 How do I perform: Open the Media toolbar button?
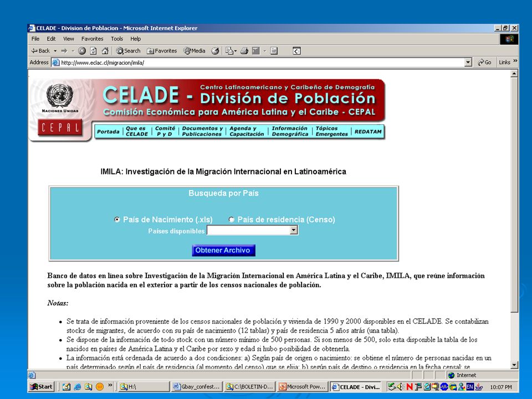tap(195, 51)
